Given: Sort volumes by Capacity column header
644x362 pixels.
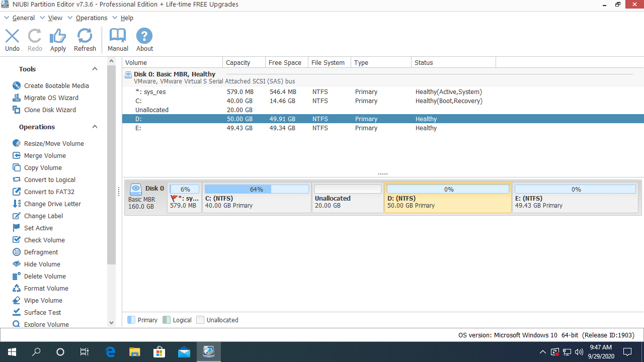Looking at the screenshot, I should (x=238, y=62).
